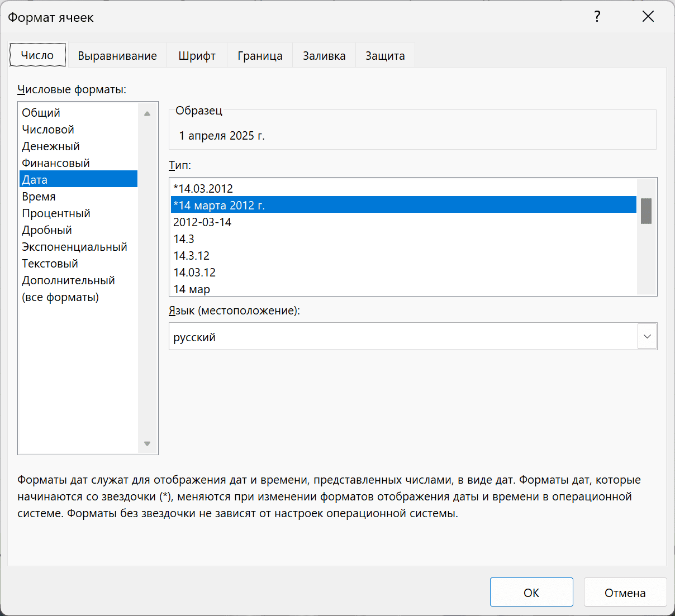Go to the Защита tab
675x616 pixels.
pos(385,55)
